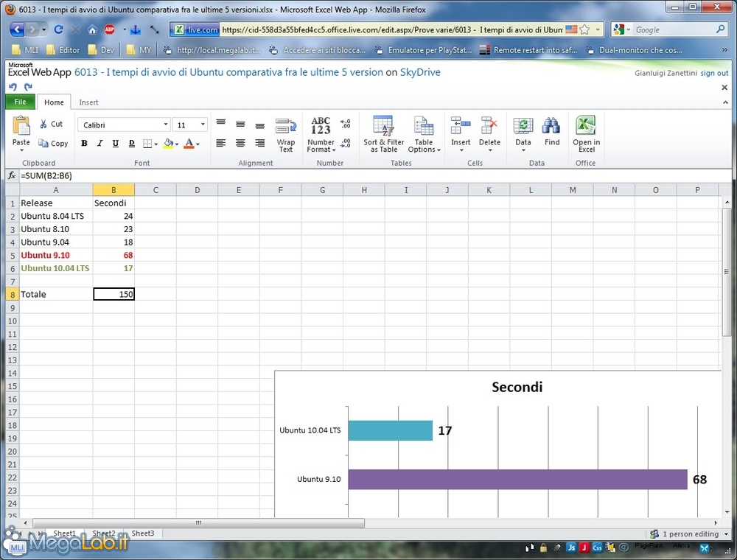This screenshot has height=560, width=737.
Task: Decrease decimal places in Number group
Action: pos(346,143)
